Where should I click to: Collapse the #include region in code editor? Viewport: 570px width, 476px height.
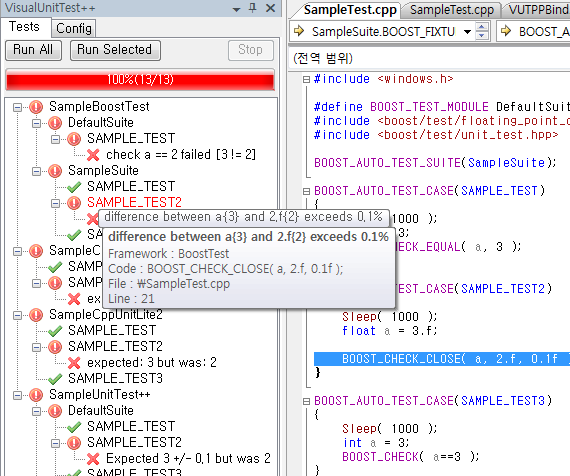click(x=306, y=79)
